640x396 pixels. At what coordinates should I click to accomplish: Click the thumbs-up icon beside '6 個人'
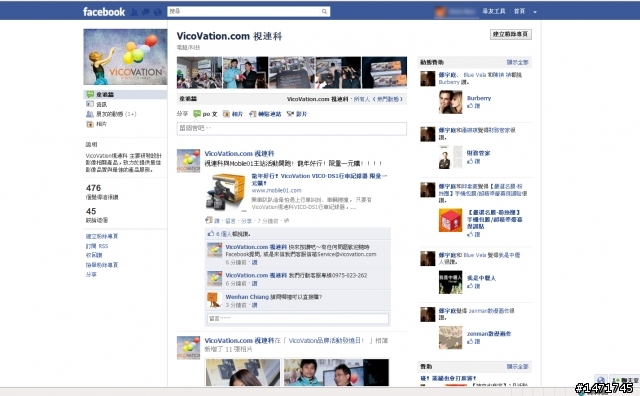(x=211, y=234)
